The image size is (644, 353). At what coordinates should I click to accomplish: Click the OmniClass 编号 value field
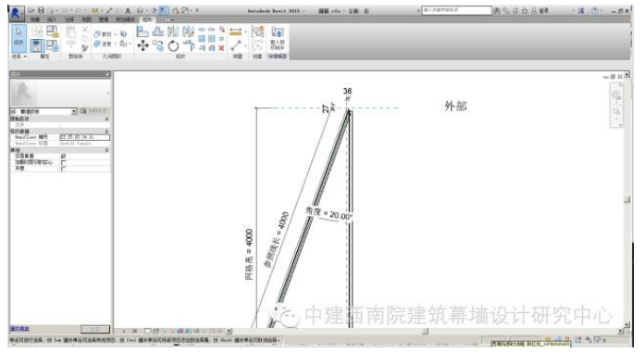(84, 137)
